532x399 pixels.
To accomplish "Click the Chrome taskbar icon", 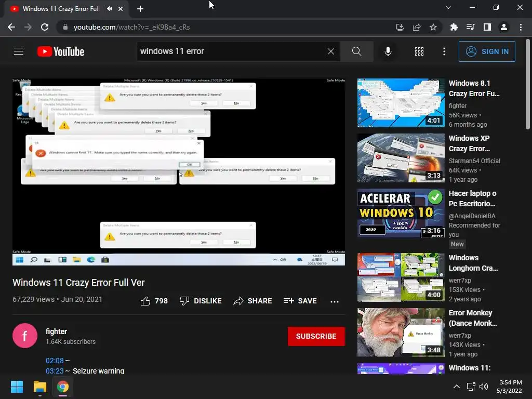I will tap(63, 387).
